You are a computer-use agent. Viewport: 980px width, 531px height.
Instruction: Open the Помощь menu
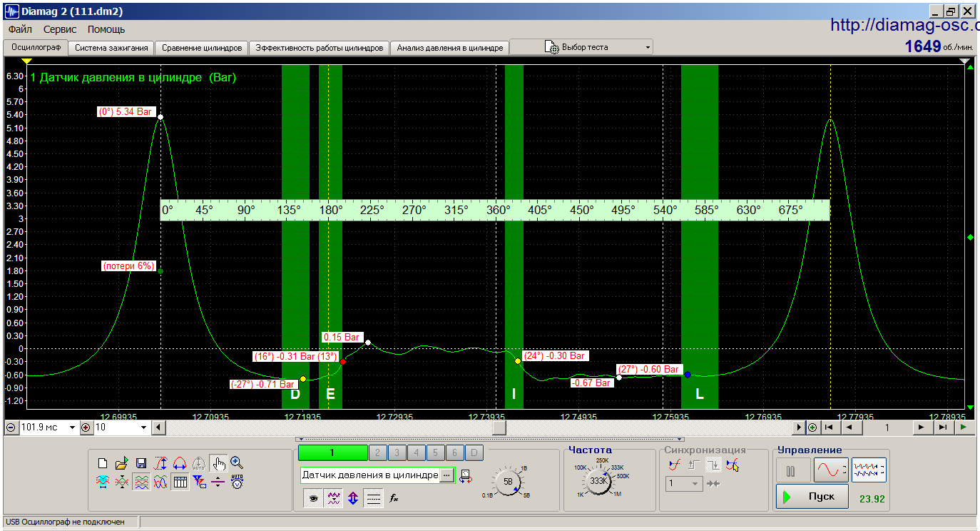click(106, 29)
